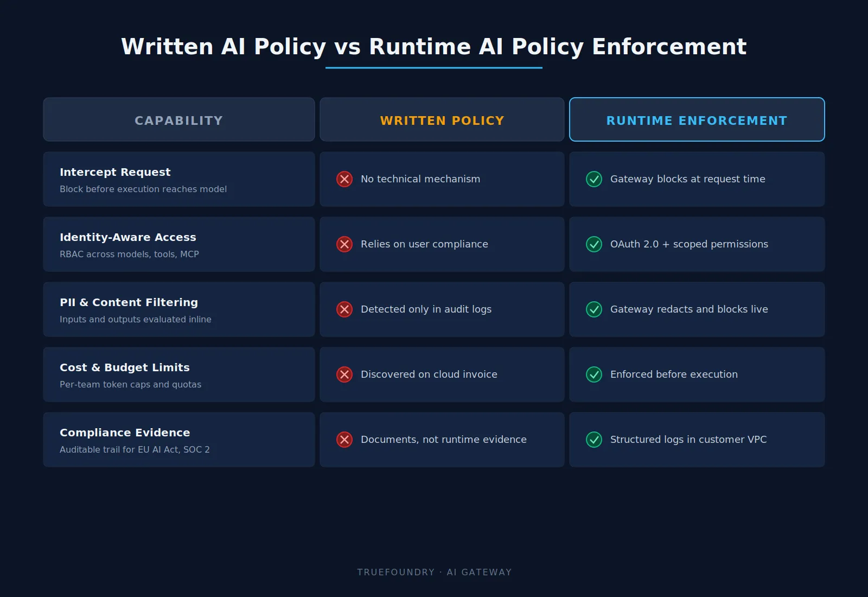Select the RUNTIME ENFORCEMENT column header
Screen dimensions: 868x597
[x=697, y=119]
